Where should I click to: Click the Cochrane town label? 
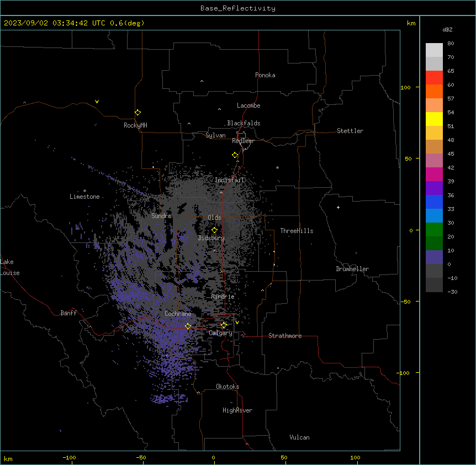pos(178,314)
